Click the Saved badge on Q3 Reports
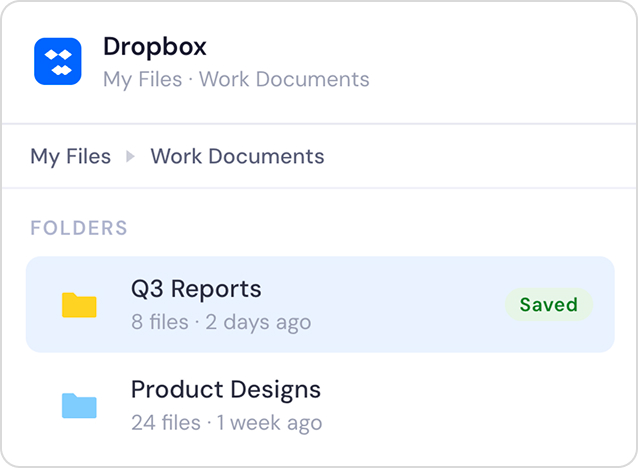Screen dimensions: 638x468 point(549,304)
